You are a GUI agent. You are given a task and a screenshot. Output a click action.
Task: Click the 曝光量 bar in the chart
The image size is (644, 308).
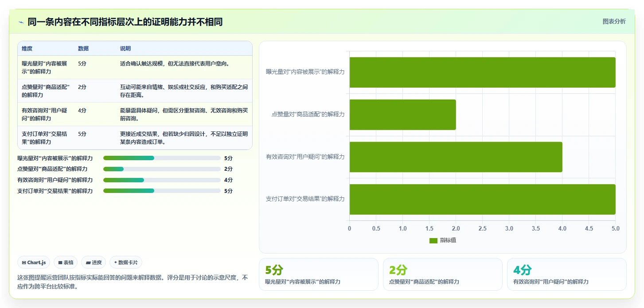coord(482,72)
